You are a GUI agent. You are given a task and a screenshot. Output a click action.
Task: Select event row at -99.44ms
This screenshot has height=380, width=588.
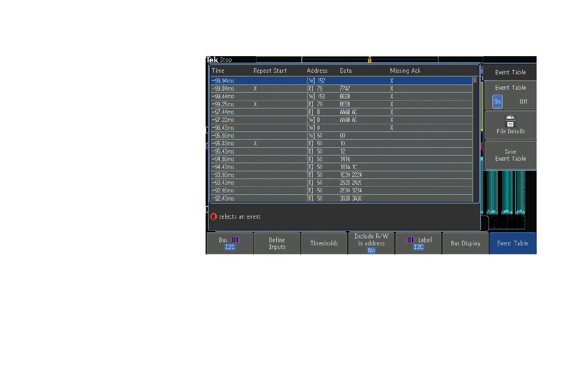tap(341, 96)
